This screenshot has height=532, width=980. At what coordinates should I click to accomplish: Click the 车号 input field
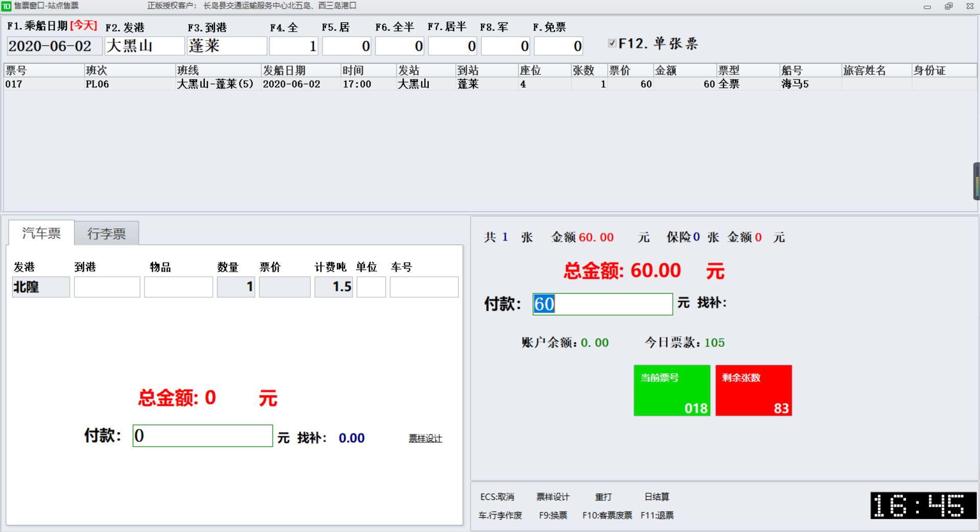pos(424,287)
